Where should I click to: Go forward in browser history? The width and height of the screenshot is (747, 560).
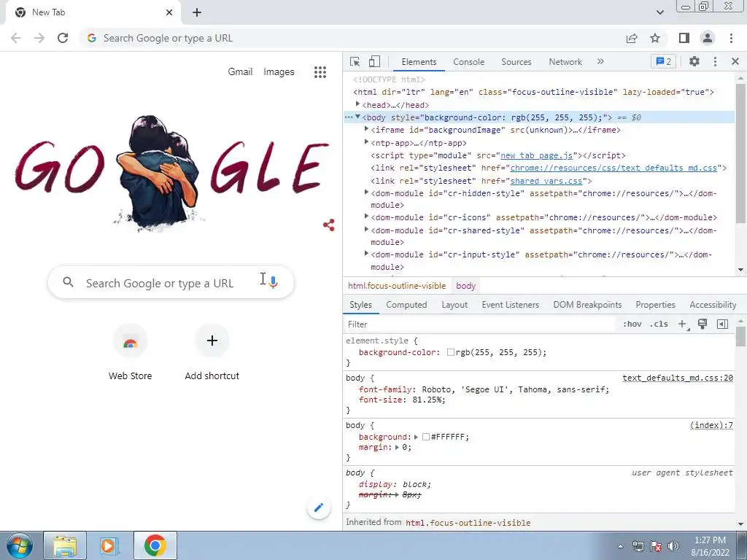point(39,38)
